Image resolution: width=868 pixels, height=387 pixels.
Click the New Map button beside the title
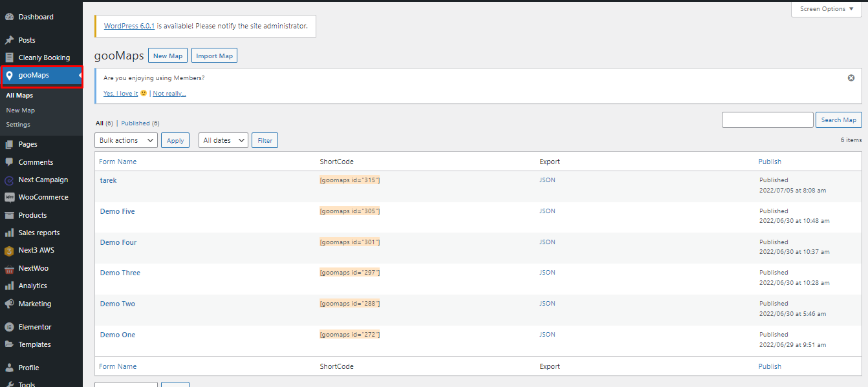click(168, 56)
